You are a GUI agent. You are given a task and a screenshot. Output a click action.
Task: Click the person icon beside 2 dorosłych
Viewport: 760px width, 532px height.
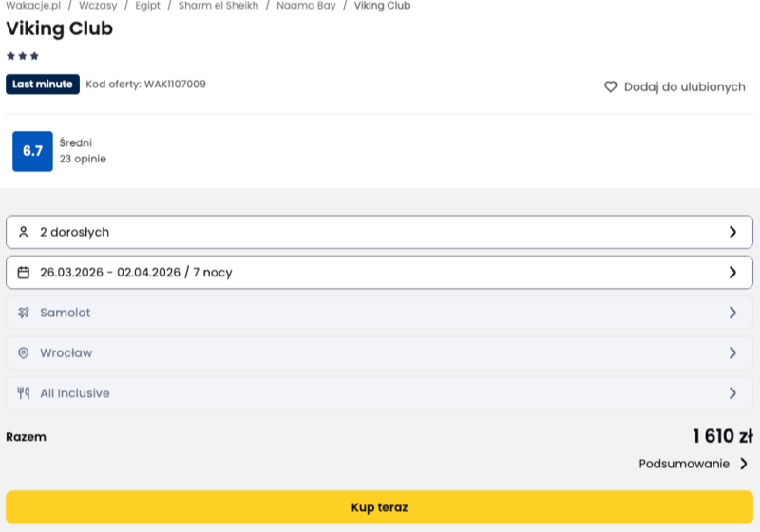tap(24, 232)
